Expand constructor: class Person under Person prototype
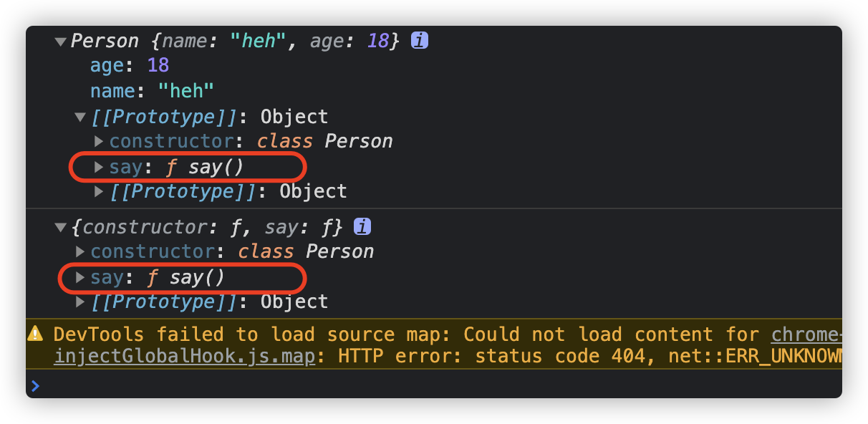 point(99,141)
